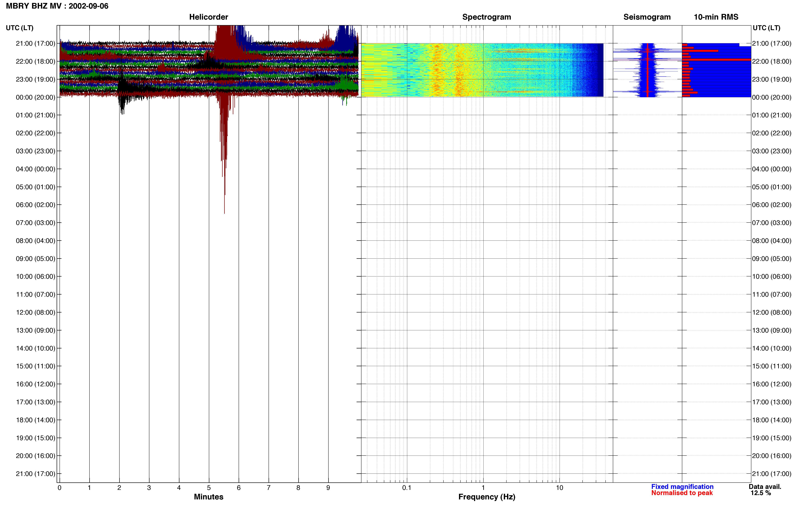Click right axis label '17:00 (13:00)'
Image resolution: width=812 pixels, height=508 pixels.
772,402
